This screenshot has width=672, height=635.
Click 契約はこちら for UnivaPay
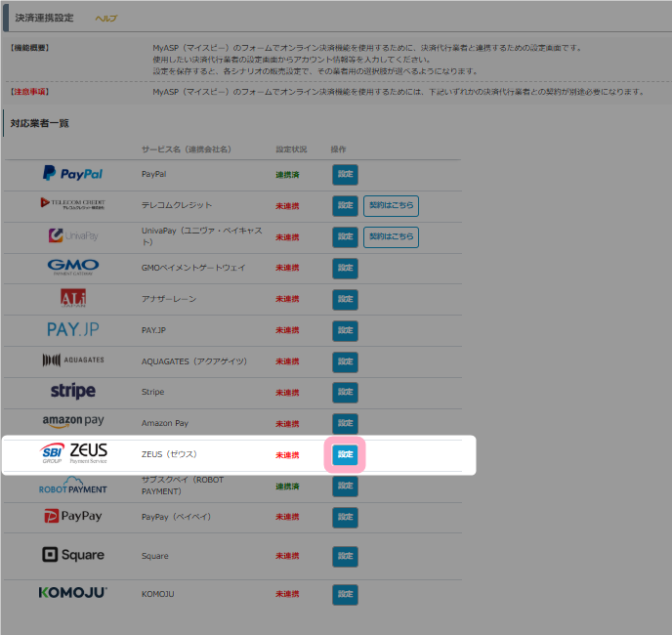tap(391, 236)
